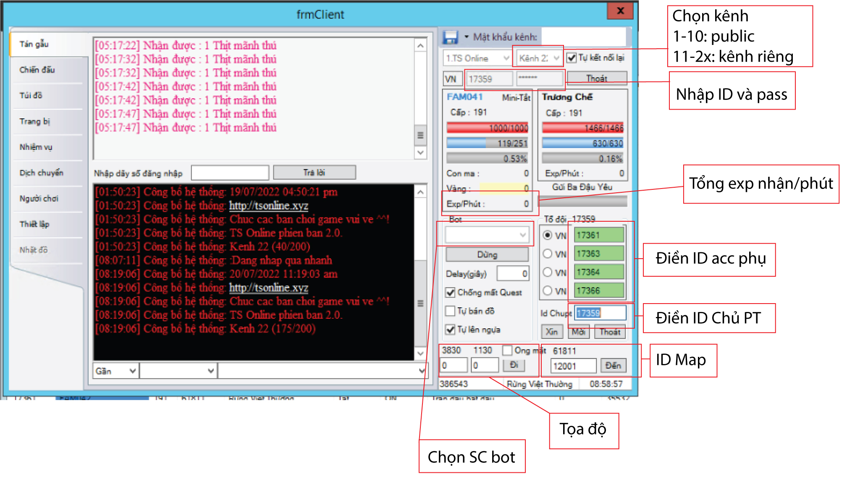Click the Trương Chế HP bar 1466/1466
Screen dimensions: 868x490
pos(582,128)
